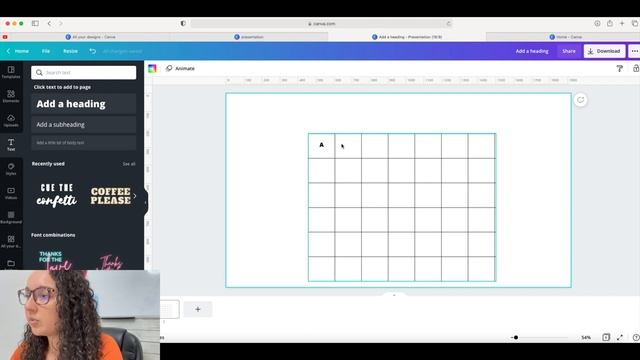Click the 54% zoom level value
The image size is (640, 360).
(x=586, y=338)
